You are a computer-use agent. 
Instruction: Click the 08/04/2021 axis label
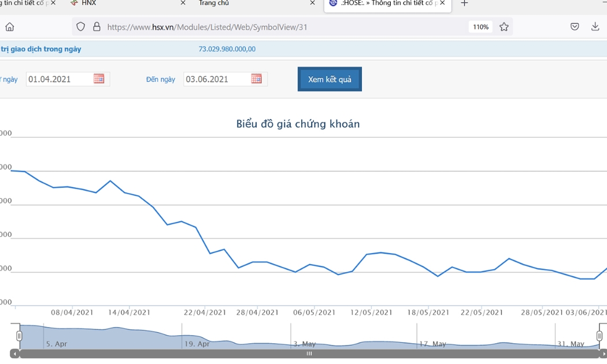pyautogui.click(x=72, y=313)
